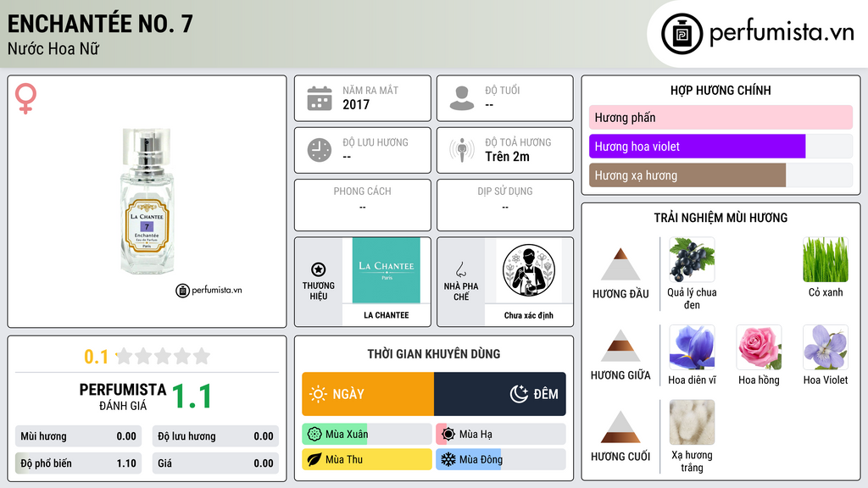Click the La Chantee teal brand logo

point(387,270)
